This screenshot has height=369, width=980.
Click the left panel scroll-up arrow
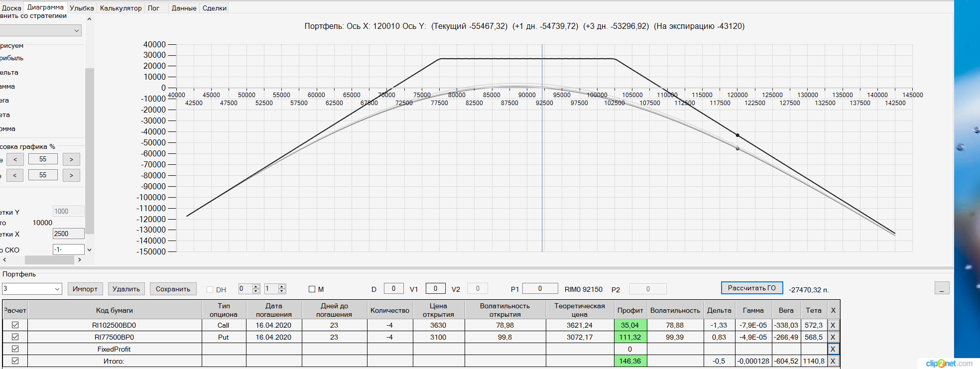tap(89, 19)
